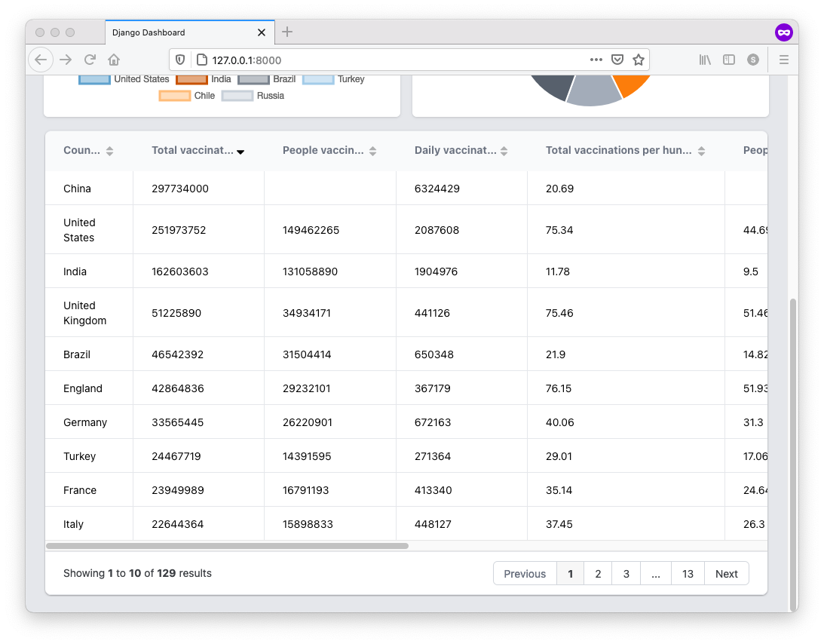Viewport: 824px width, 644px height.
Task: Go to page 13 of results
Action: [688, 574]
